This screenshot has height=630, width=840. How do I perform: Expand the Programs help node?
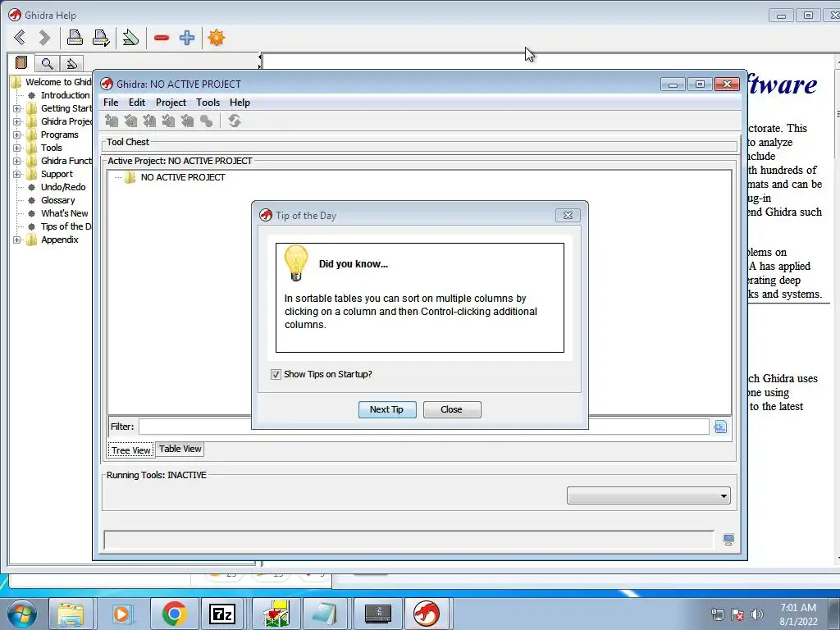(16, 135)
